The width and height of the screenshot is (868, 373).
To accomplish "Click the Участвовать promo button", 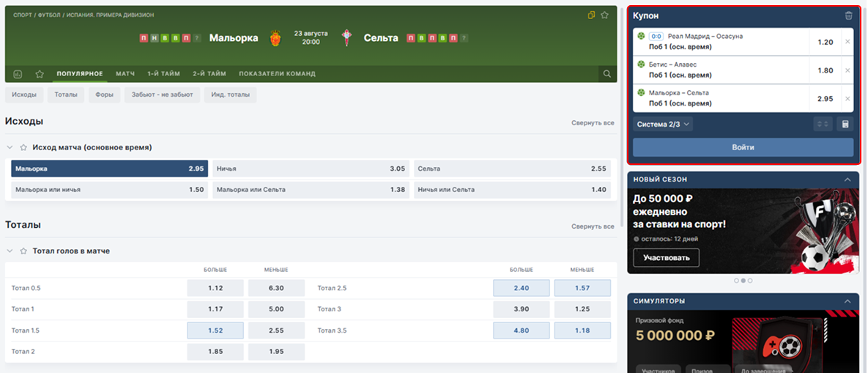I will click(667, 258).
